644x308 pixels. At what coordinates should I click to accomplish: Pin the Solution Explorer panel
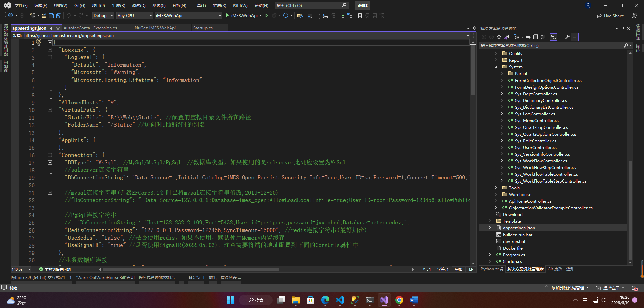(x=623, y=28)
